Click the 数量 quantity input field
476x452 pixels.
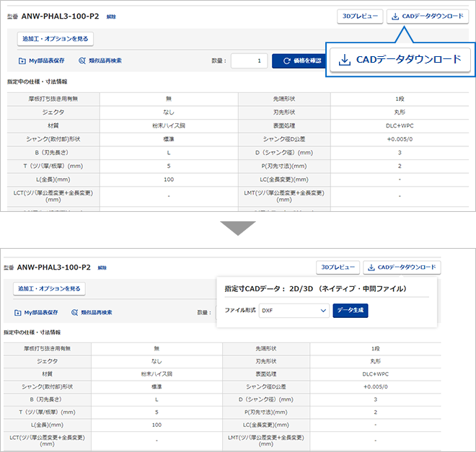coord(250,61)
